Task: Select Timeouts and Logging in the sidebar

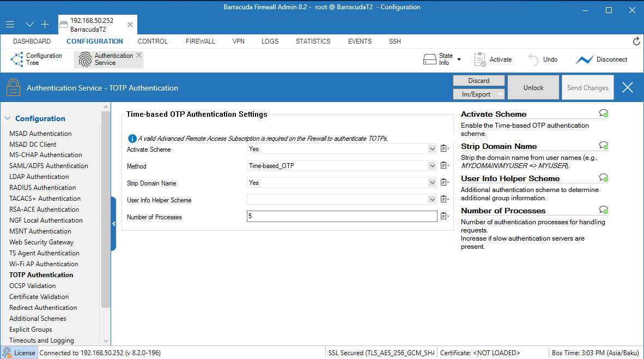Action: (x=41, y=340)
